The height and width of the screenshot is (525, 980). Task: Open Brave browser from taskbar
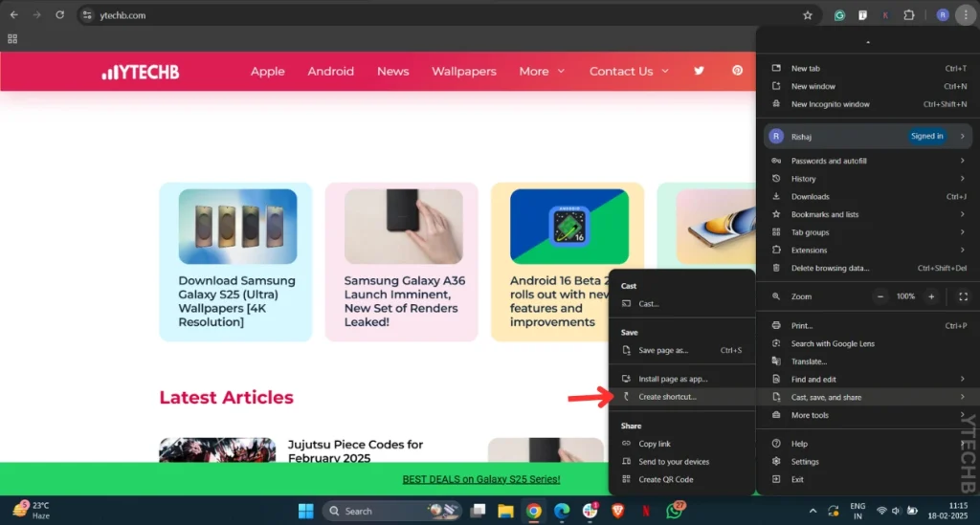click(618, 512)
